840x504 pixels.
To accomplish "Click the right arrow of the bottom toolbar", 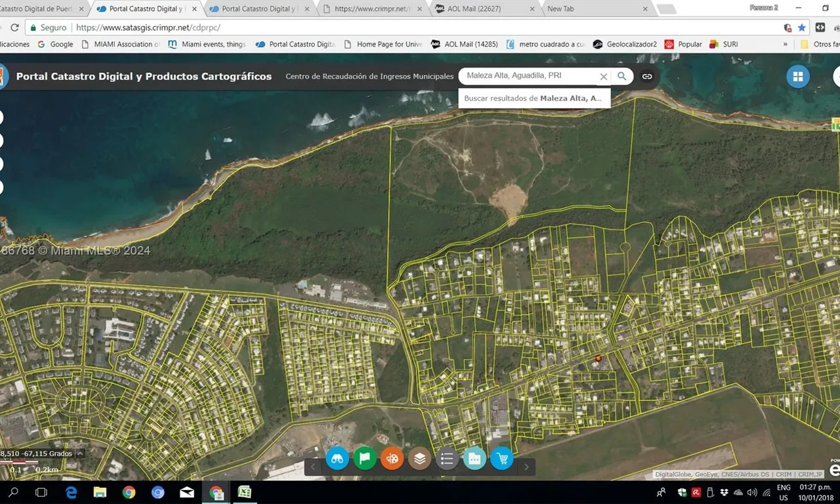I will click(x=526, y=467).
